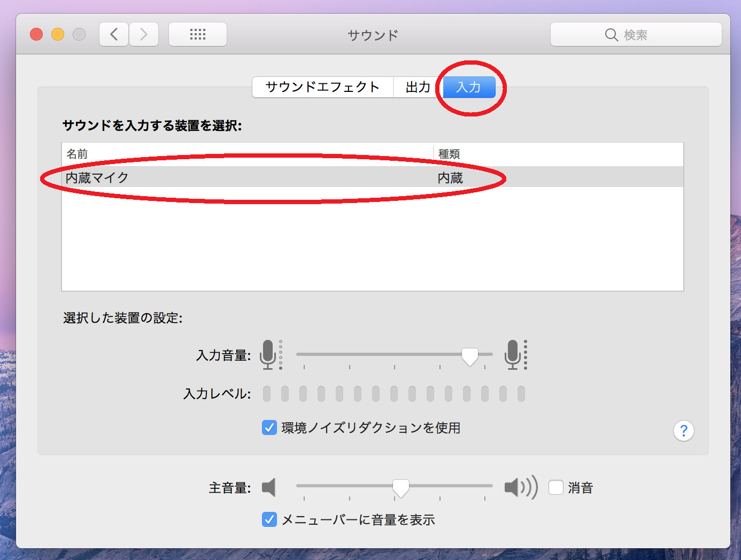Click the large microphone icon for high input

(x=516, y=355)
